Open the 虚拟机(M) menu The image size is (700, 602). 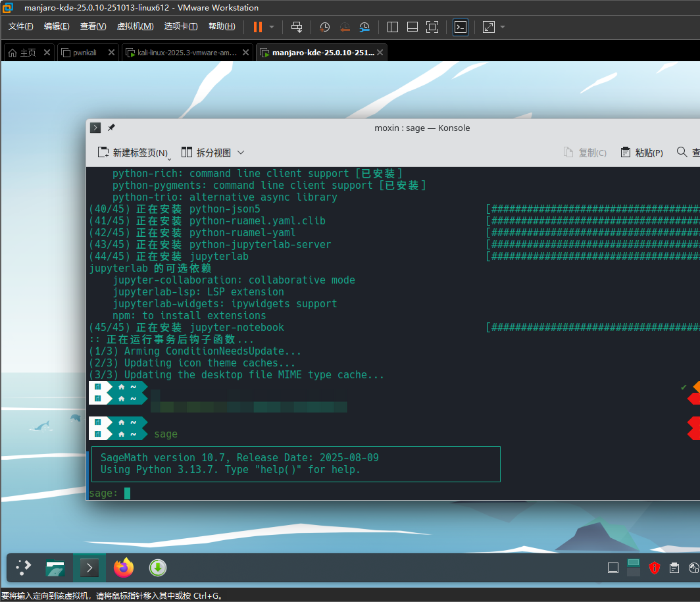pyautogui.click(x=135, y=26)
